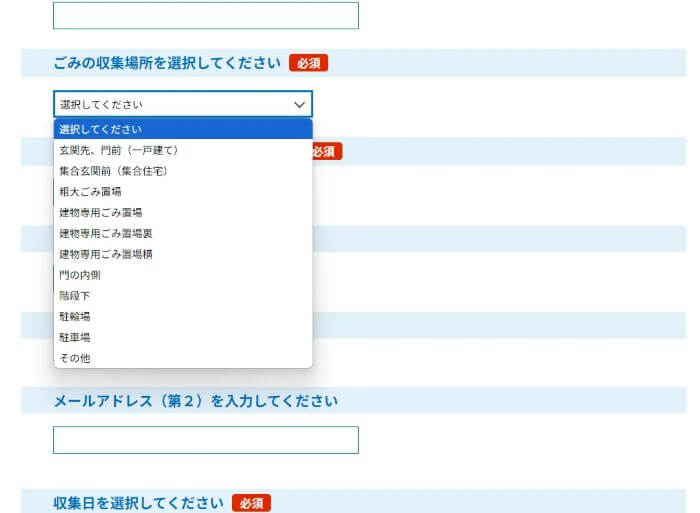Click the メールアドレス（第２） input field
The image size is (700, 513).
(206, 440)
